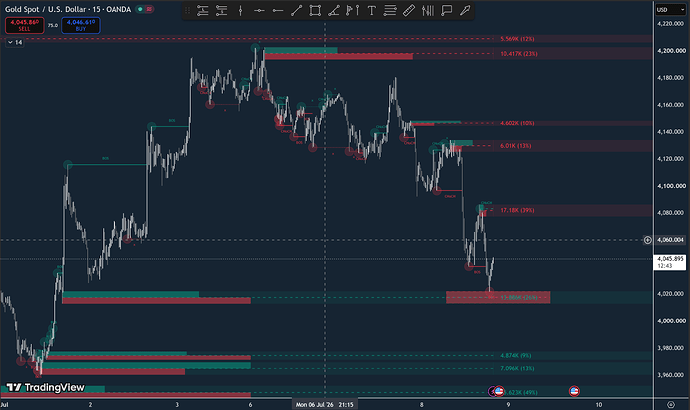Toggle the red data mode indicator
Viewport: 690px width, 410px height.
tap(150, 9)
